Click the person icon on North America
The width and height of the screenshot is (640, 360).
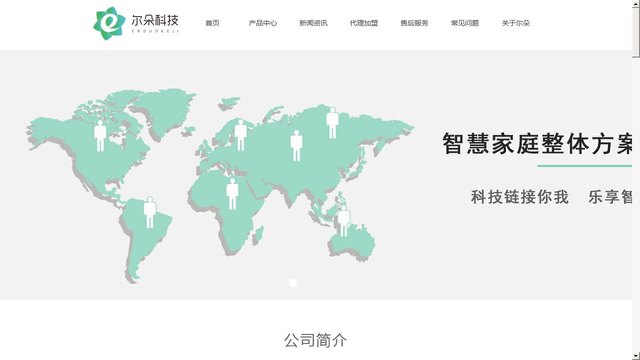pos(100,136)
